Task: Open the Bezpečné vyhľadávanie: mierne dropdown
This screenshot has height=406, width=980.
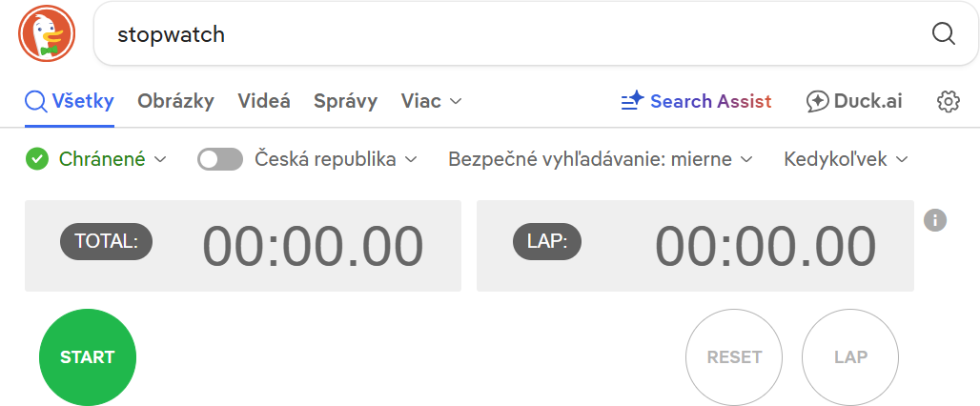Action: coord(601,159)
